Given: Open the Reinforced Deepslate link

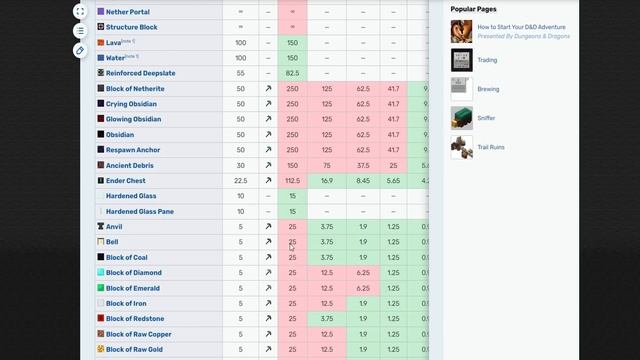Looking at the screenshot, I should point(141,73).
